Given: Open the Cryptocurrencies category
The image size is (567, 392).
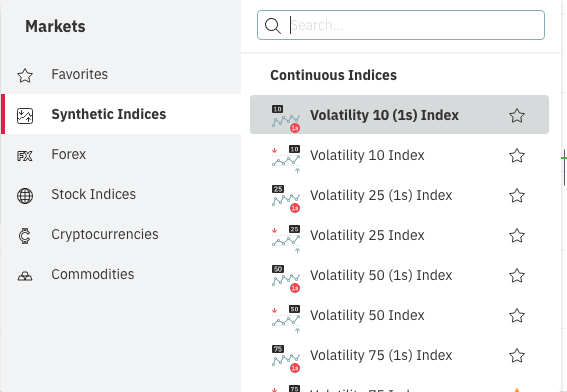Looking at the screenshot, I should 121,234.
